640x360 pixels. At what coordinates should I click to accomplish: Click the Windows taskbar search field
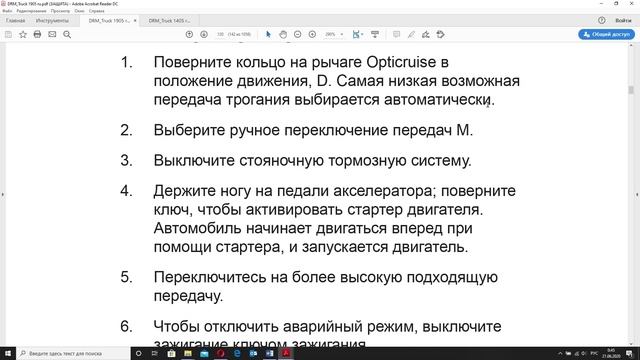(73, 353)
